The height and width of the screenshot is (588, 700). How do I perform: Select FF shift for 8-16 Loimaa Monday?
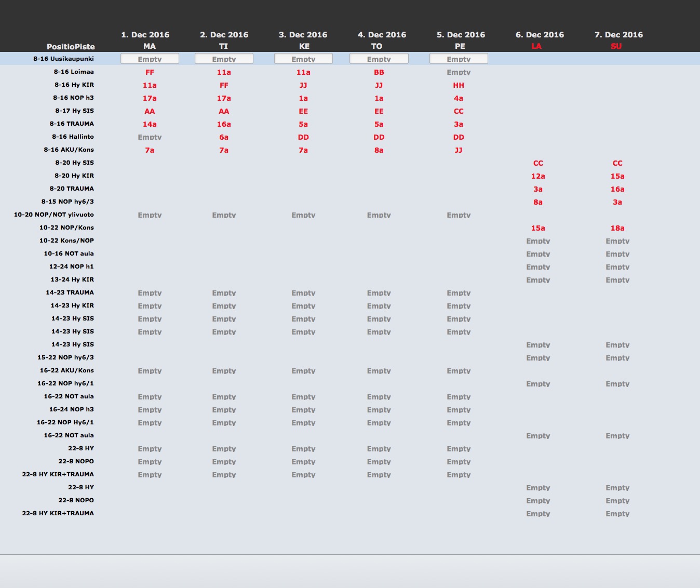150,72
